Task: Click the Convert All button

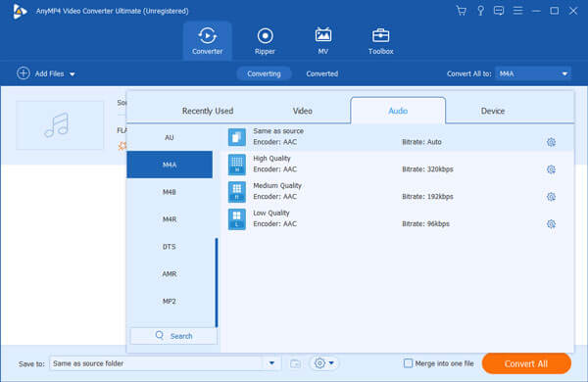Action: coord(526,363)
